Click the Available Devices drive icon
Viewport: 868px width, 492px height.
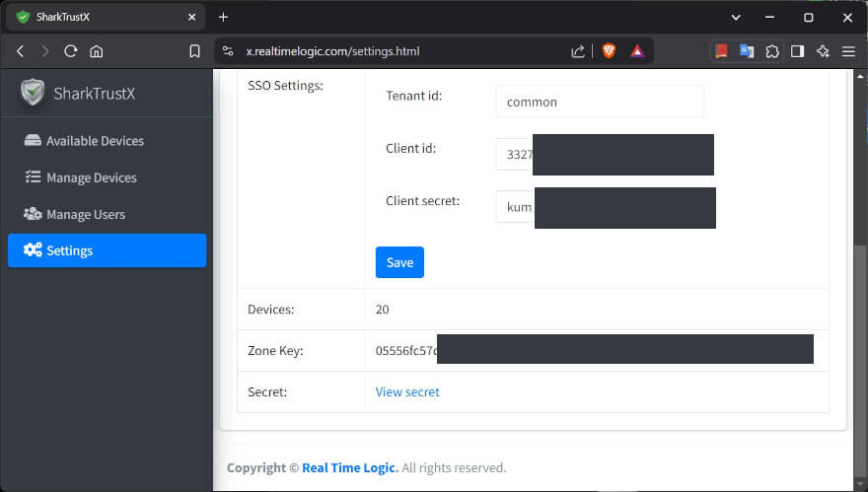33,140
